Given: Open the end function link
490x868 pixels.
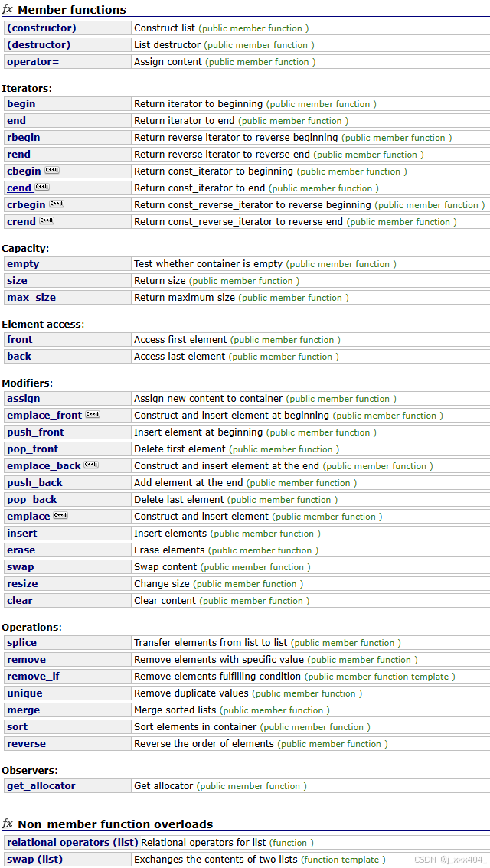Looking at the screenshot, I should [16, 121].
